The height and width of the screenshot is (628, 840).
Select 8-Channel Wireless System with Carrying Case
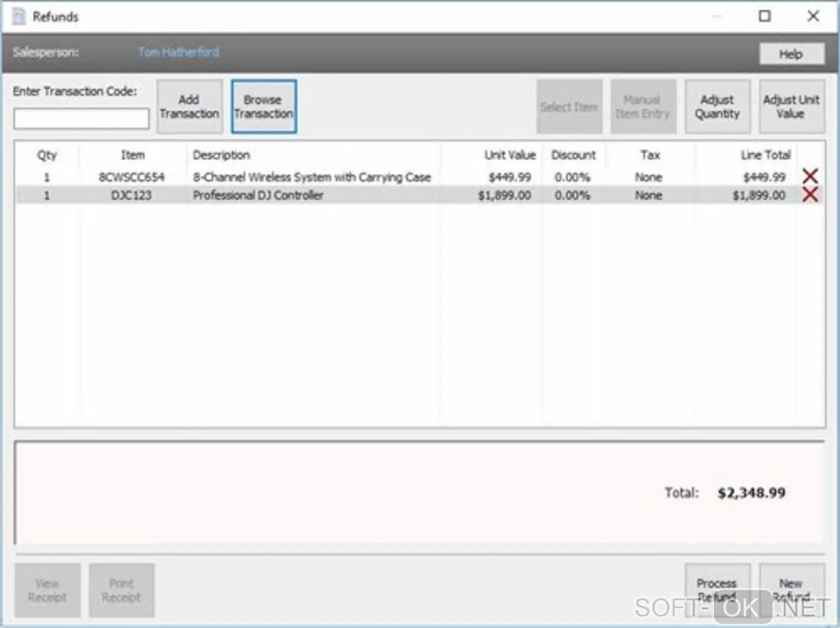[312, 177]
